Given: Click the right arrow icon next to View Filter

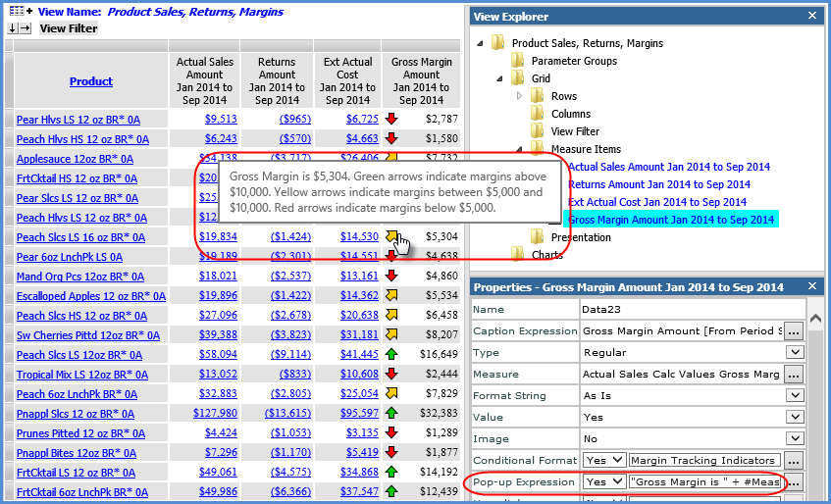Looking at the screenshot, I should [26, 28].
